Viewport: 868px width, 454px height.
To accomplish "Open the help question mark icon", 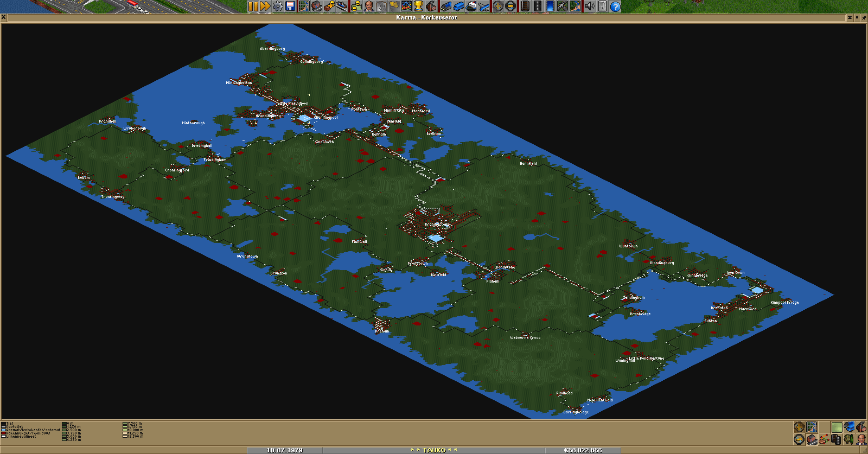I will coord(615,7).
